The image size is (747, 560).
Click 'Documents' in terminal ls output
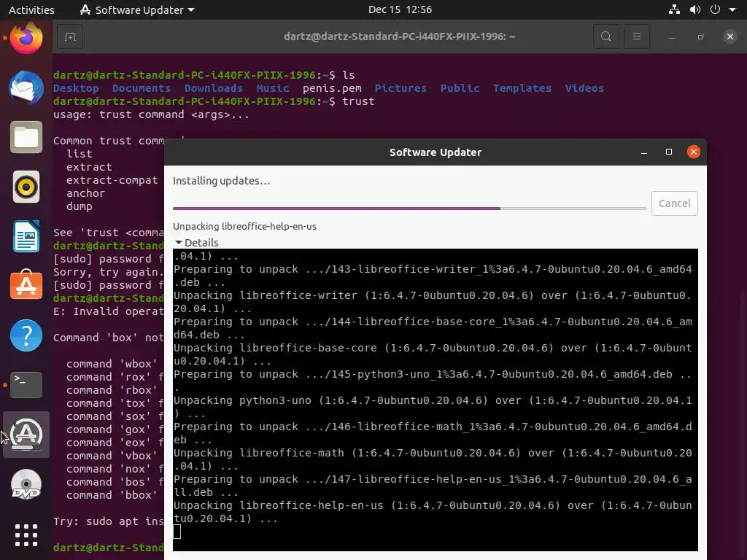point(142,88)
